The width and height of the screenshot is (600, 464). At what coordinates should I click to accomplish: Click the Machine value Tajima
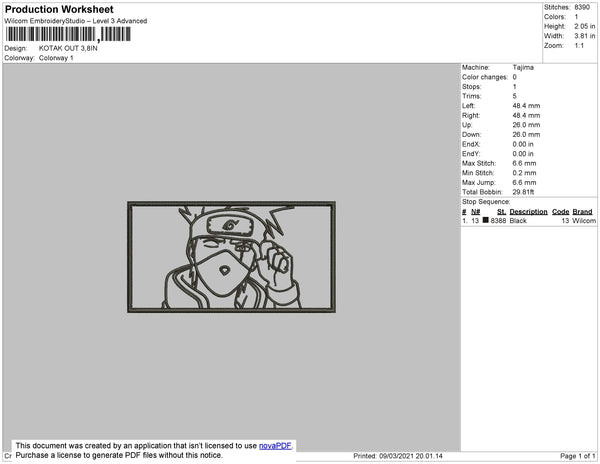(x=523, y=67)
